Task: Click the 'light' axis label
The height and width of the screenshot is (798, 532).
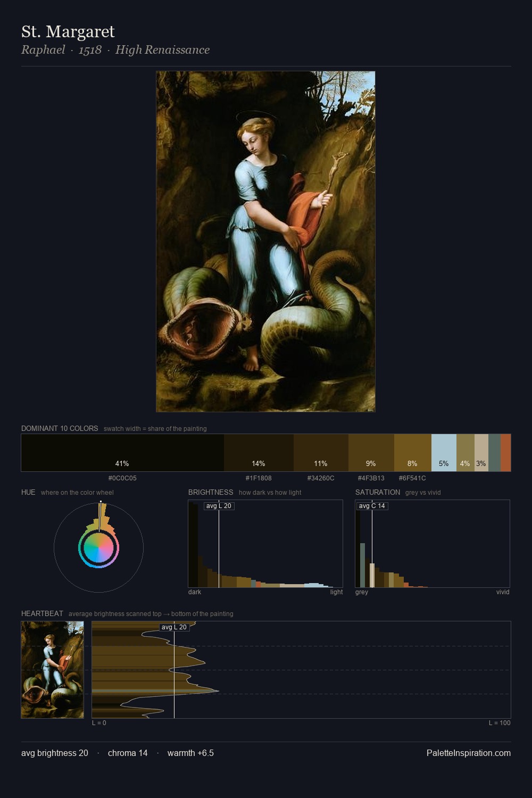Action: click(337, 592)
